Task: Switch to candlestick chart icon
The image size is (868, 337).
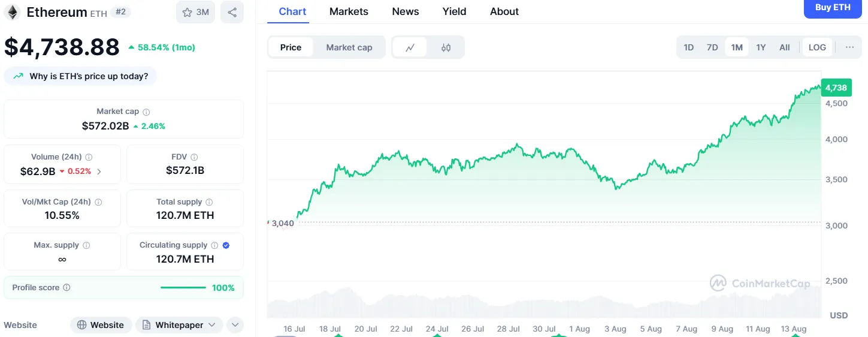Action: (x=446, y=47)
